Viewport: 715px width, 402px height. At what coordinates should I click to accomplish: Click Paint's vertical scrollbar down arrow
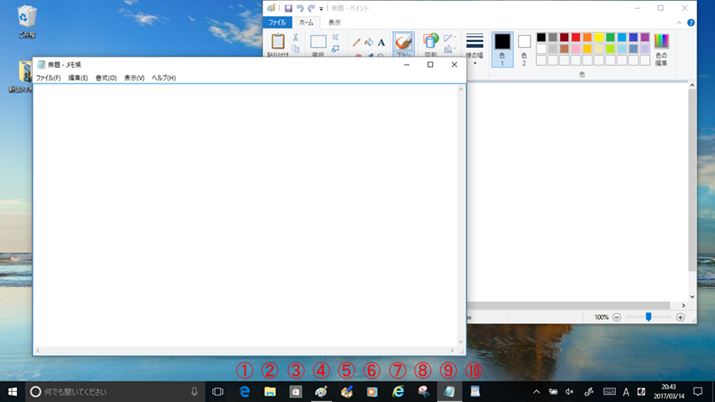(x=692, y=297)
